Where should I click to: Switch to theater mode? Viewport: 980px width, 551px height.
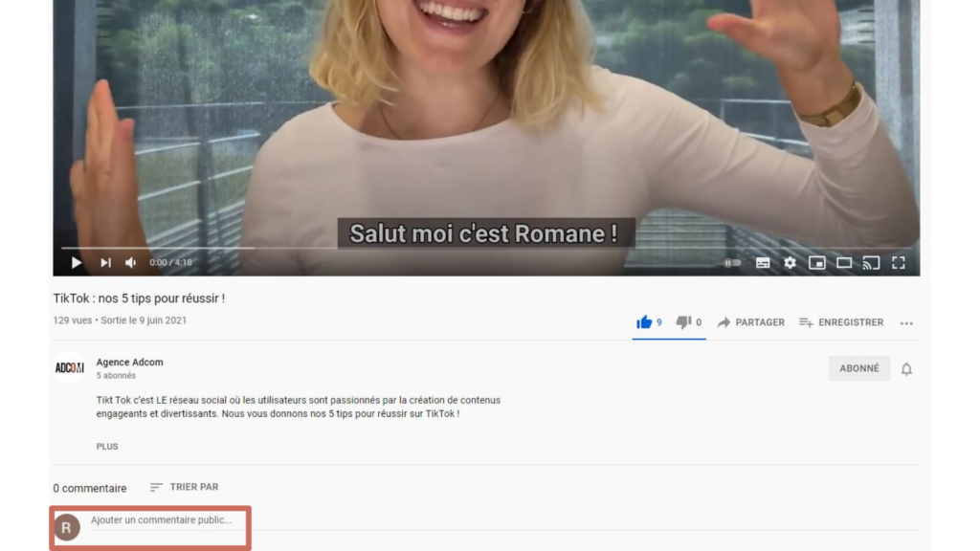coord(844,263)
